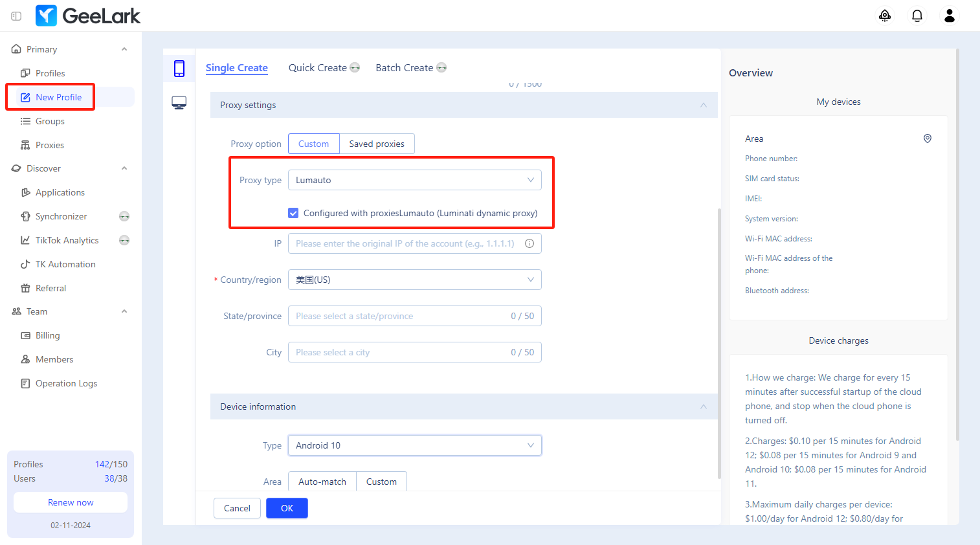Choose Custom for device Area
980x545 pixels.
[x=381, y=482]
